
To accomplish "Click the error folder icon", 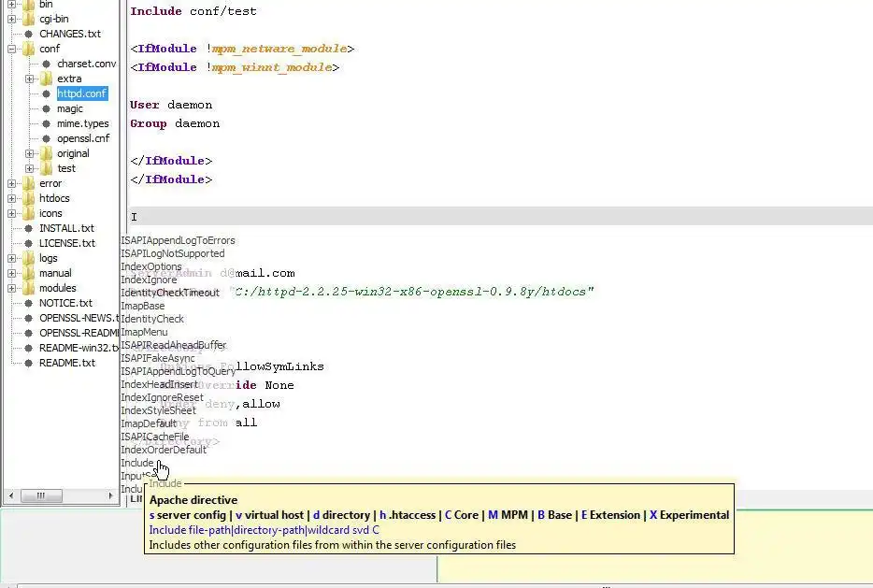I will pyautogui.click(x=28, y=183).
